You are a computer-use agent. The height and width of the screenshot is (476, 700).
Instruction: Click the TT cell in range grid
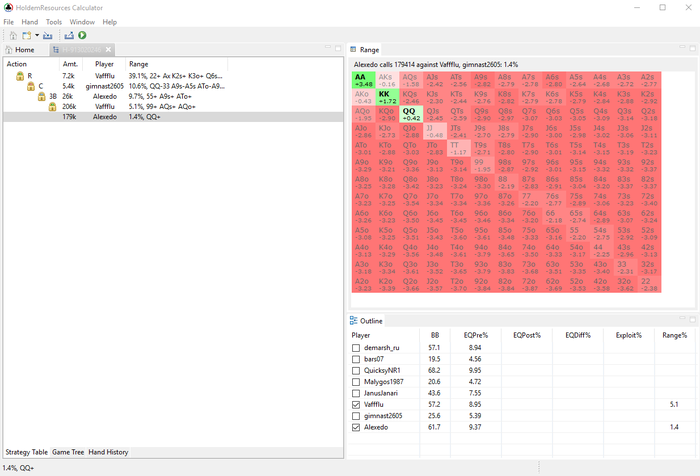click(458, 148)
